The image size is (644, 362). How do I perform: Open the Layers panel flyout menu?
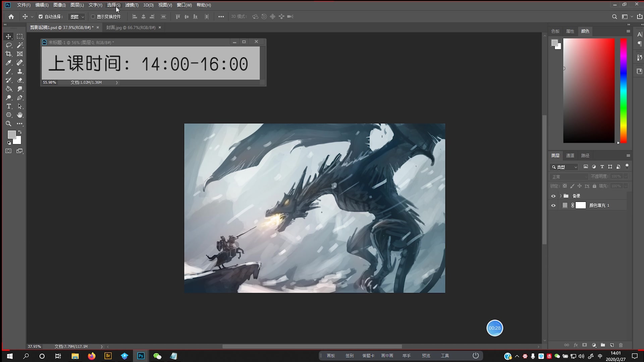628,156
